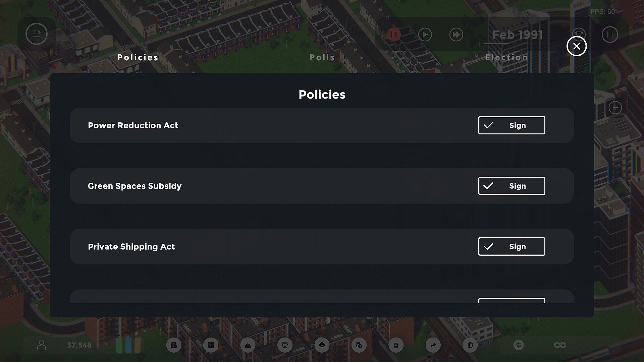Select the bus transit icon
This screenshot has width=644, height=362.
(x=285, y=345)
